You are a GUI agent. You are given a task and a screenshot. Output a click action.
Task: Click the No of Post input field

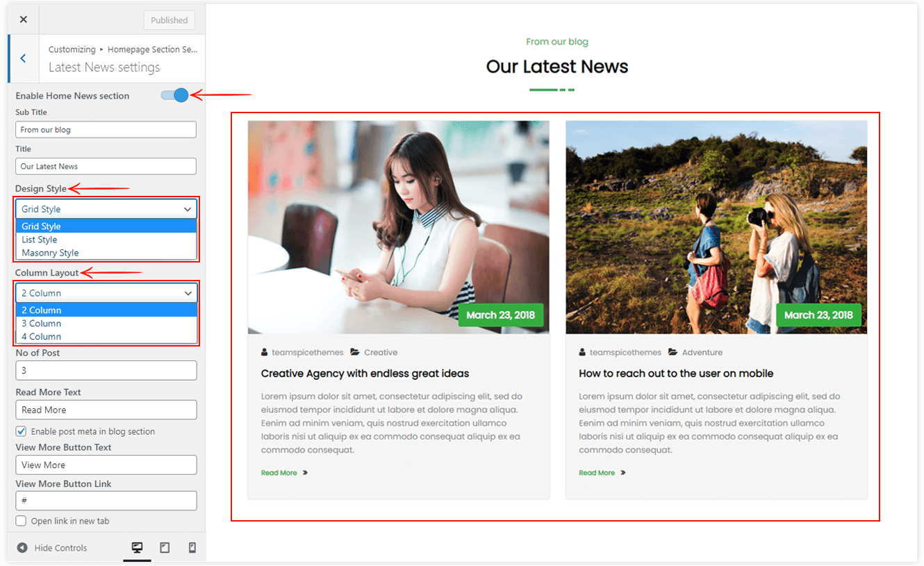click(106, 370)
